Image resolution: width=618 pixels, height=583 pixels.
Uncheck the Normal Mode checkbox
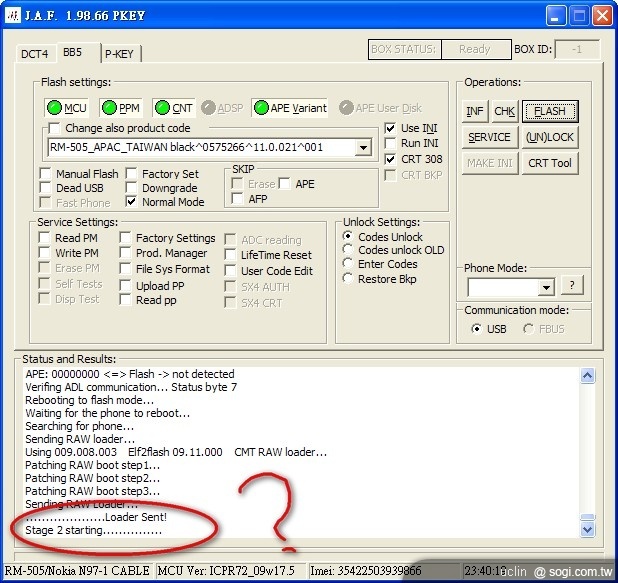[131, 202]
